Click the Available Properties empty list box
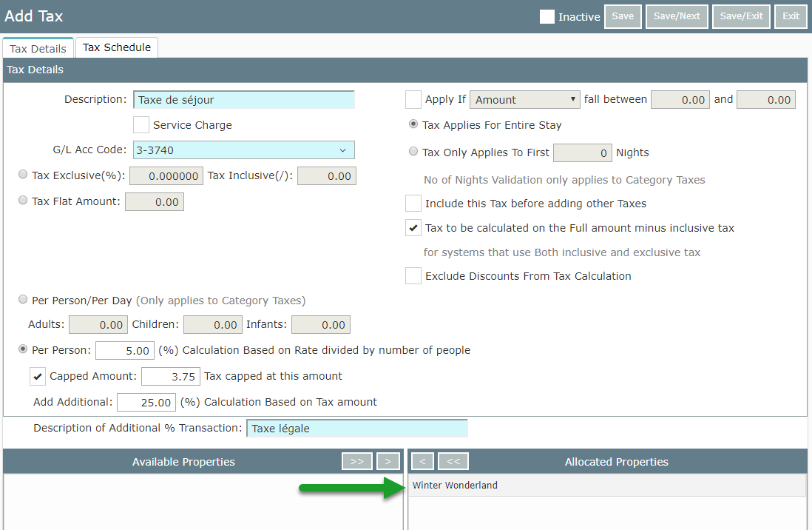This screenshot has width=812, height=530. click(x=203, y=501)
